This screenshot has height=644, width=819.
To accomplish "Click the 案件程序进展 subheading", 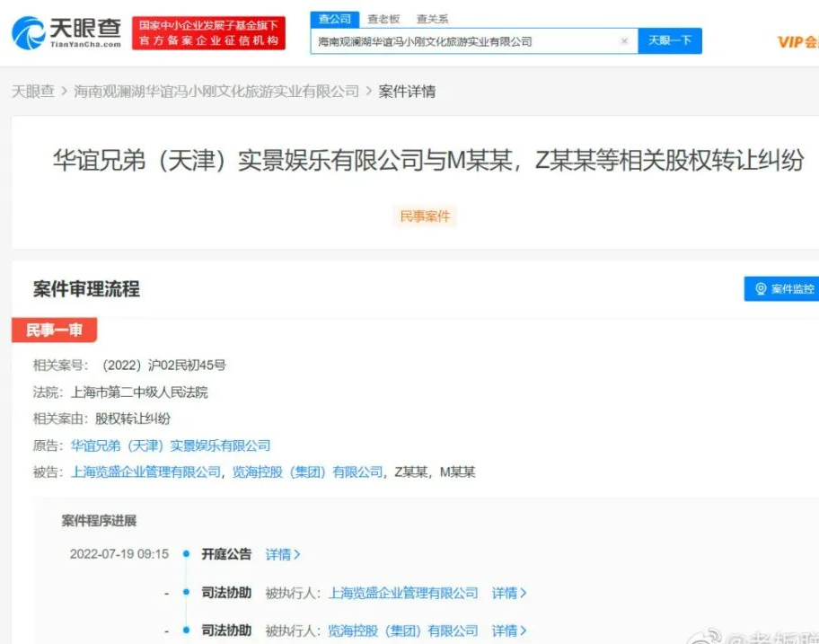I will coord(99,521).
